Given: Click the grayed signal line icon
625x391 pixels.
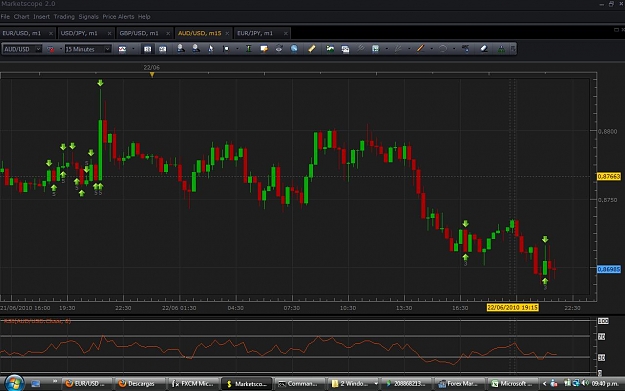Looking at the screenshot, I should point(360,49).
